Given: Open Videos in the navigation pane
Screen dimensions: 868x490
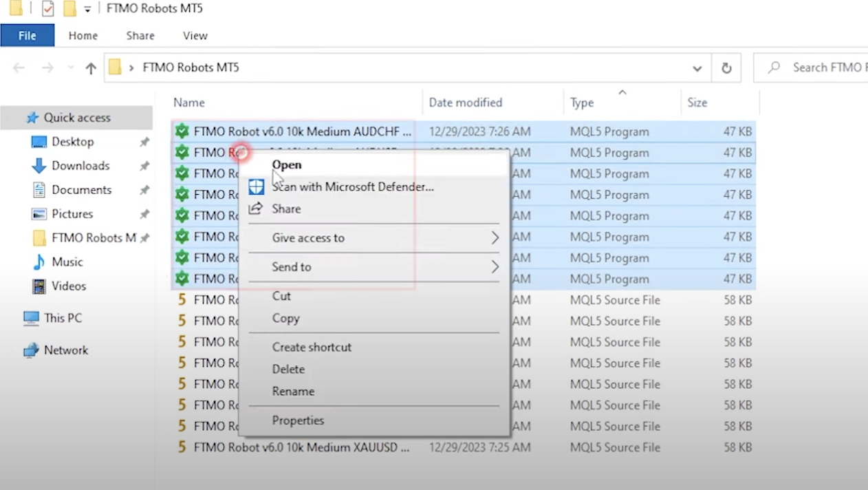Looking at the screenshot, I should point(69,286).
